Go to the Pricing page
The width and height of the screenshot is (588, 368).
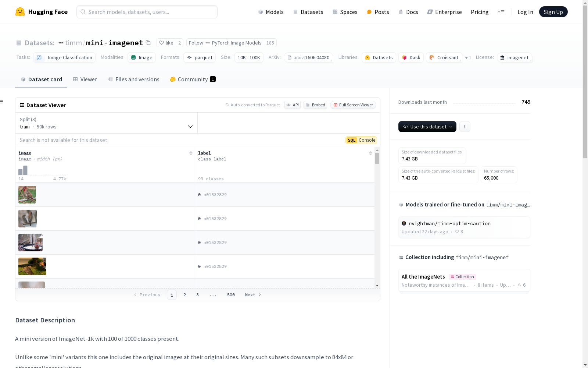(x=480, y=12)
